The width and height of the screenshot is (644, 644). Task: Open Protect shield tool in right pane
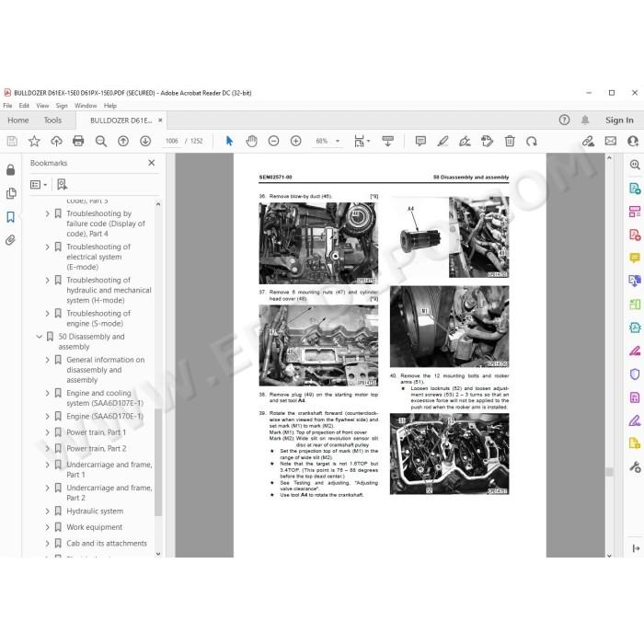tap(635, 374)
